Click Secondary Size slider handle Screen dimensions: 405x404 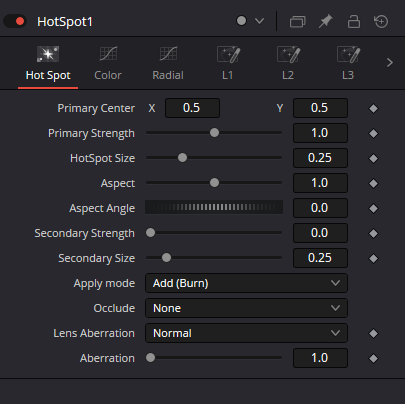coord(166,258)
